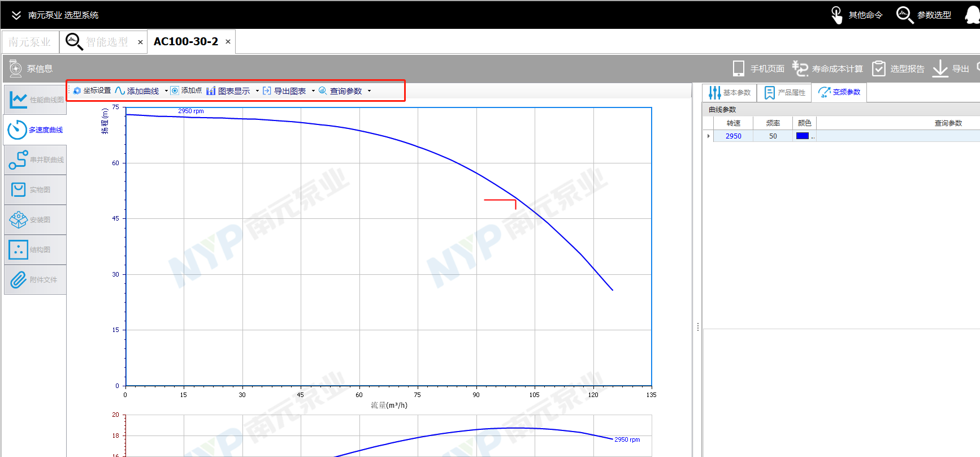This screenshot has height=457, width=980.
Task: Expand 查询参数 dropdown arrow
Action: [370, 90]
